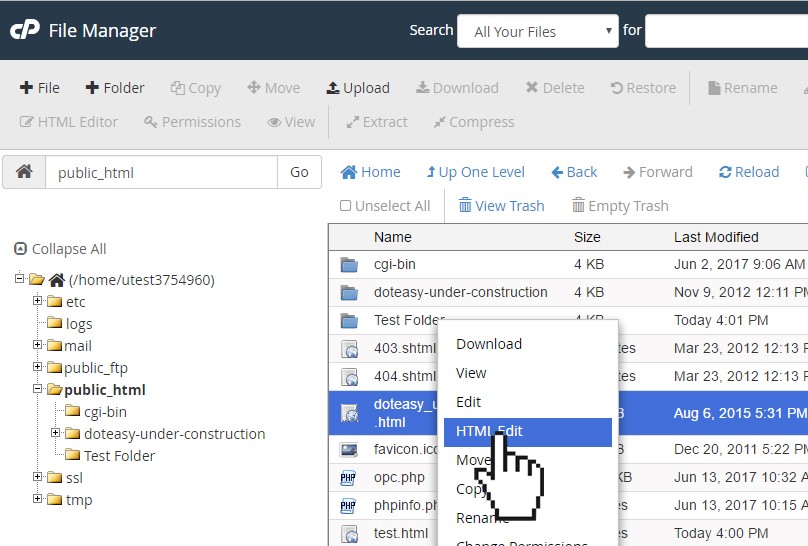Create a new folder with + Folder
This screenshot has height=546, width=808.
coord(115,88)
